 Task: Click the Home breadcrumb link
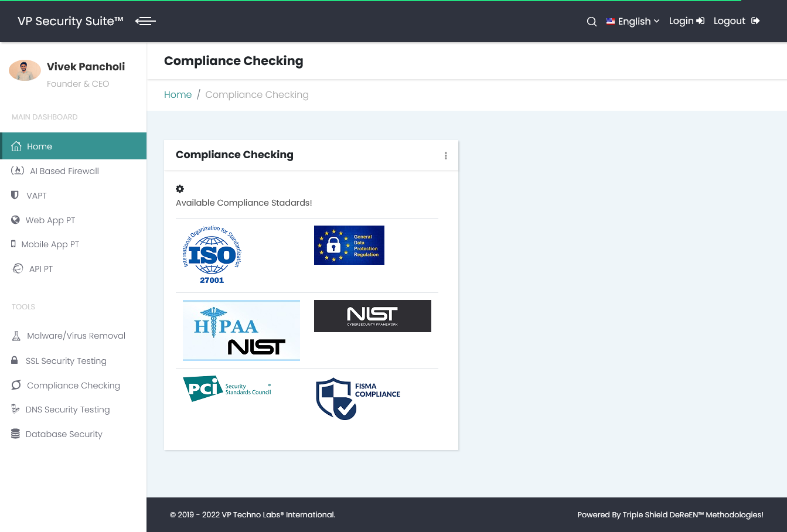[x=178, y=94]
